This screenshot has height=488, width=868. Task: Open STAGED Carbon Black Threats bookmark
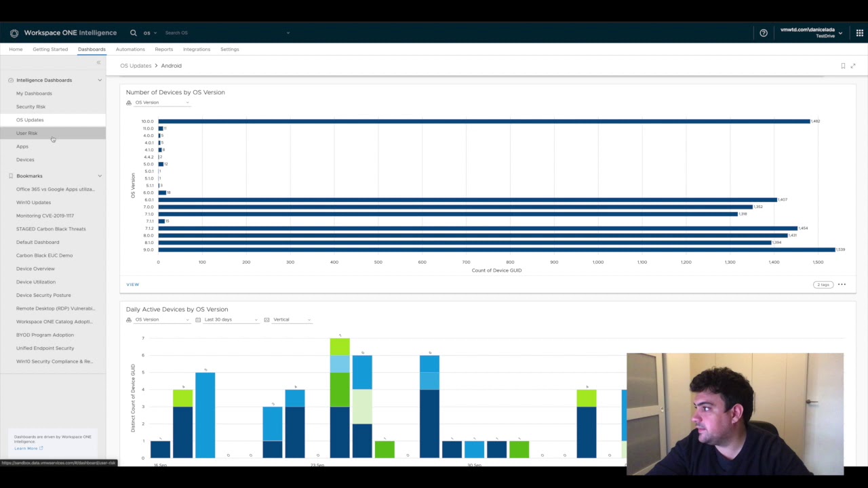[51, 228]
